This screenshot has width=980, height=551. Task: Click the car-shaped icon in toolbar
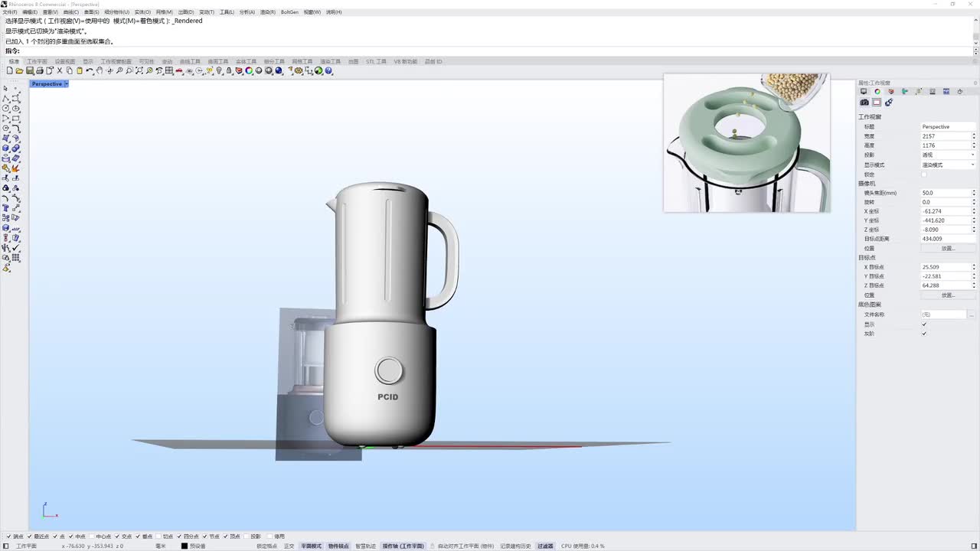[x=179, y=70]
